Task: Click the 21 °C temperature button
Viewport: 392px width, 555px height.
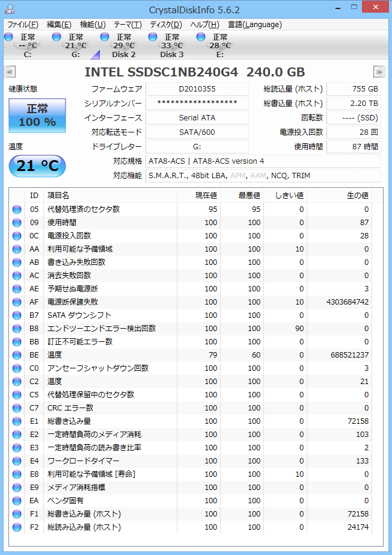Action: (x=37, y=166)
